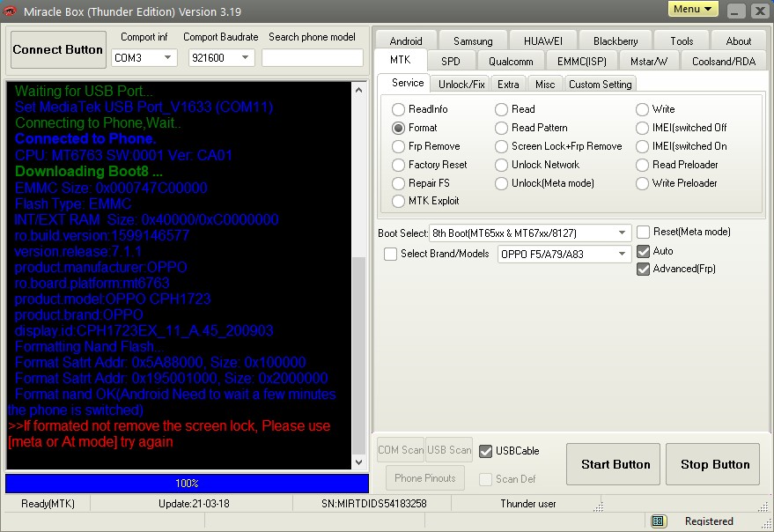The width and height of the screenshot is (774, 532).
Task: Click the Update:21-03-18 status entry
Action: click(x=194, y=503)
